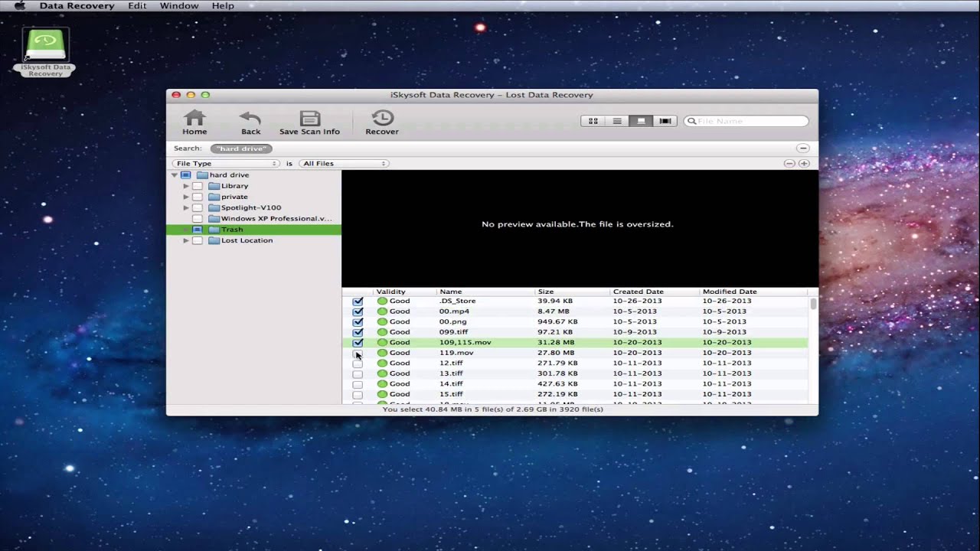This screenshot has height=551, width=980.
Task: Open the Apple menu
Action: click(x=20, y=5)
